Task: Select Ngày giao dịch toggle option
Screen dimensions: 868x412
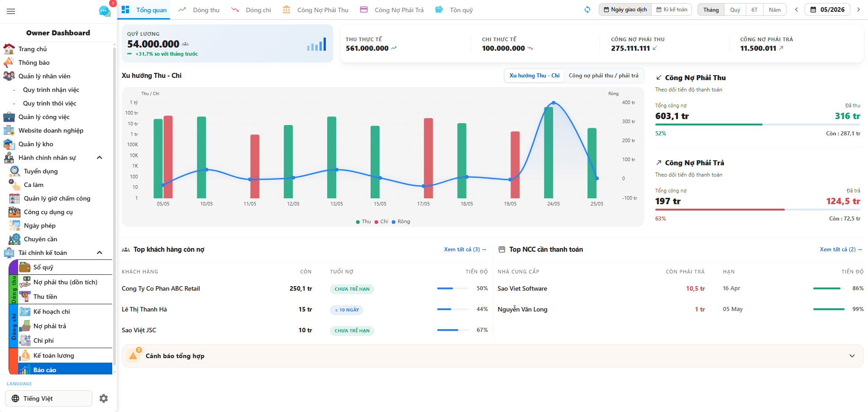Action: click(x=625, y=10)
